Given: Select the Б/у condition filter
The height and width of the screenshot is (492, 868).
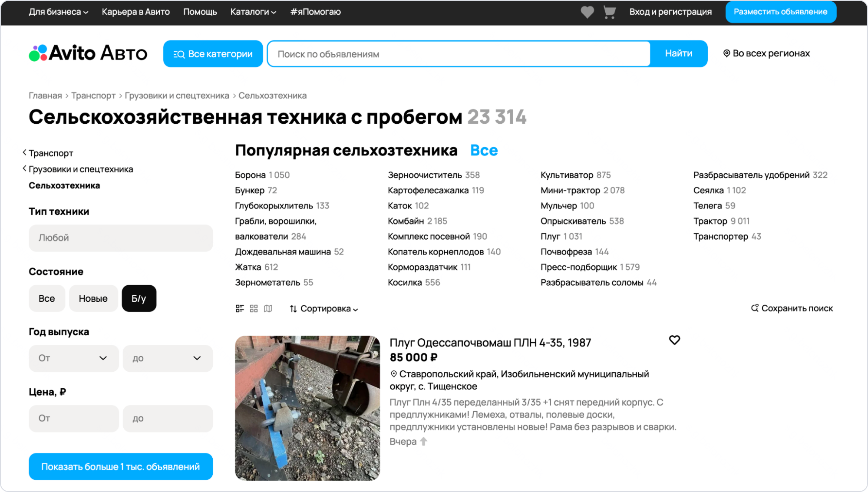Looking at the screenshot, I should tap(139, 298).
